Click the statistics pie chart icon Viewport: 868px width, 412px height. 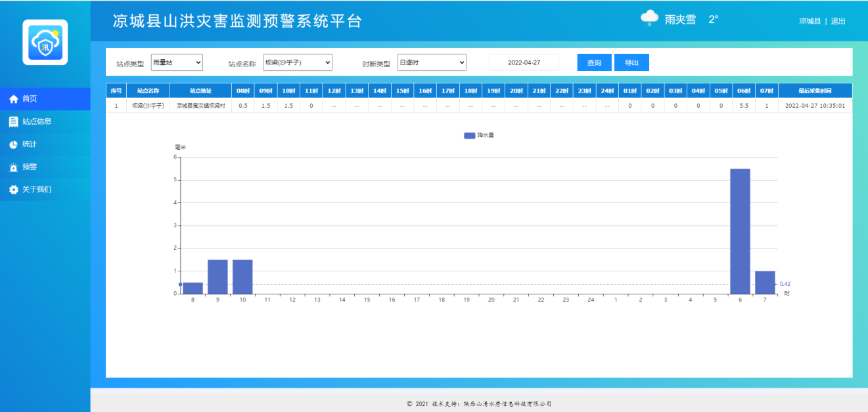(x=13, y=145)
